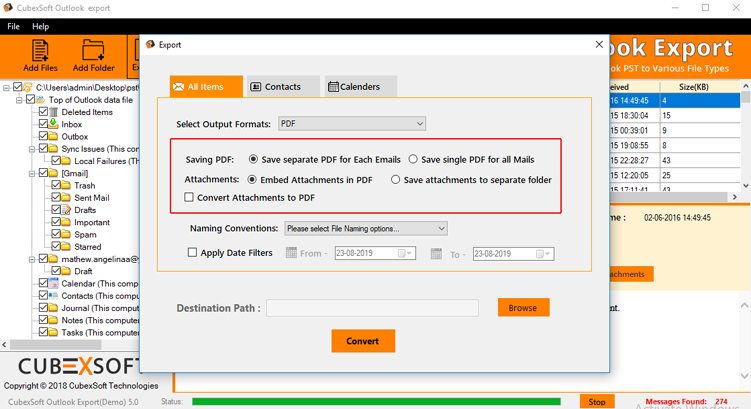Click the Calenders tab icon
The height and width of the screenshot is (409, 751).
[x=333, y=87]
